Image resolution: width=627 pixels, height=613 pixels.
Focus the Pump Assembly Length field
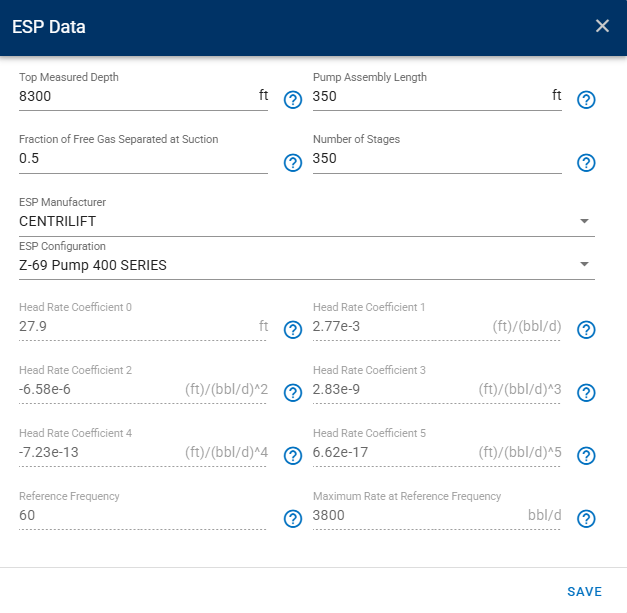pyautogui.click(x=428, y=97)
